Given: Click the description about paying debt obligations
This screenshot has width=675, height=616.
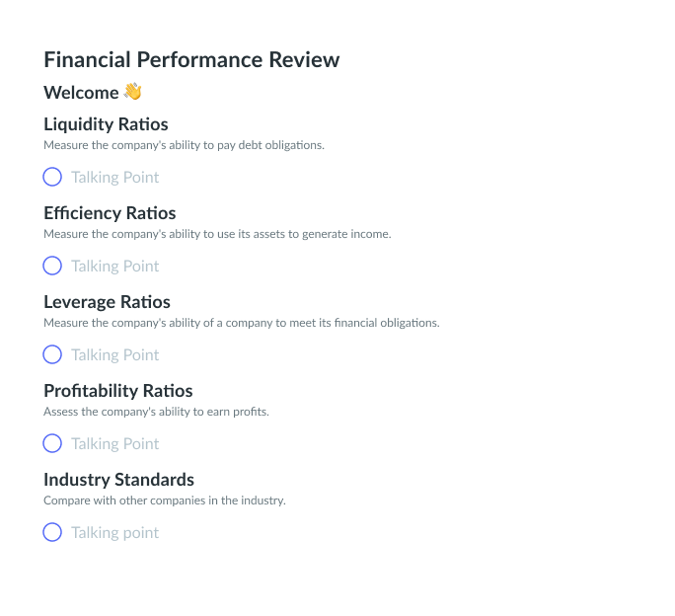Looking at the screenshot, I should 184,145.
